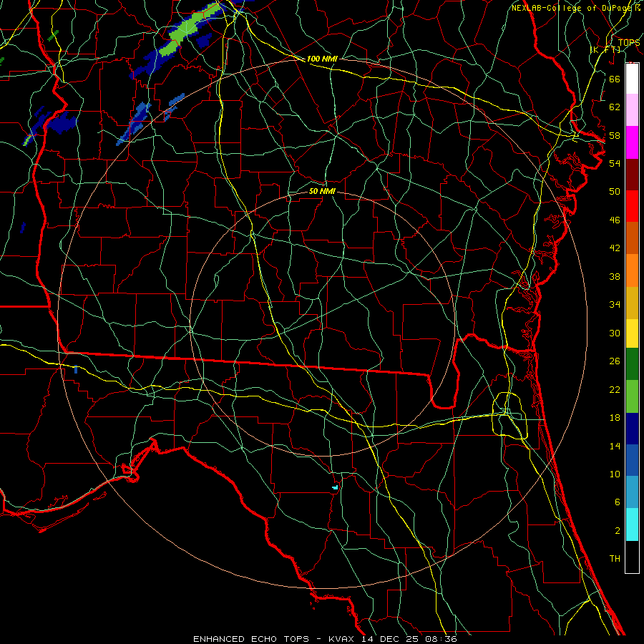Click the '22' legend value
The height and width of the screenshot is (644, 644).
click(615, 389)
